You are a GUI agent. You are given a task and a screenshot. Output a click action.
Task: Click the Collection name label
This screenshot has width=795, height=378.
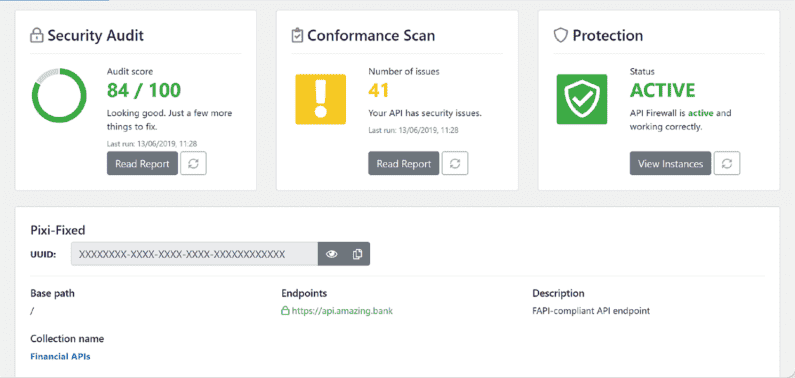[x=67, y=338]
